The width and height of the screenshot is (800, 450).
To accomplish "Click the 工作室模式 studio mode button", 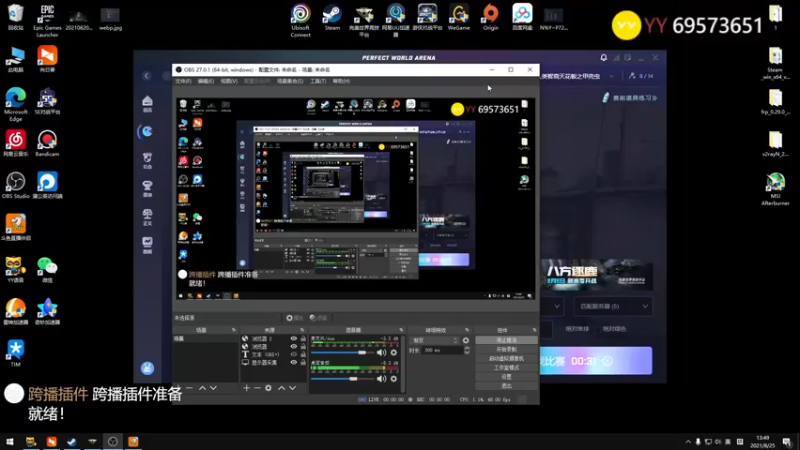I will pyautogui.click(x=506, y=368).
